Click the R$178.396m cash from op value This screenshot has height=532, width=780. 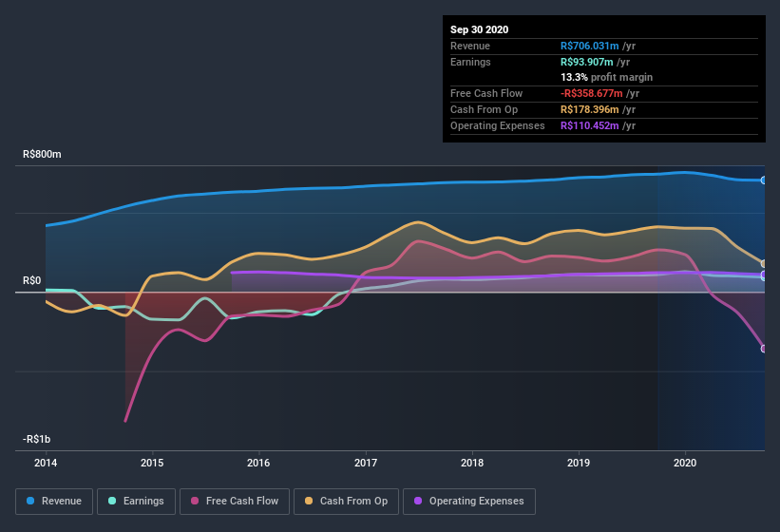click(x=589, y=110)
